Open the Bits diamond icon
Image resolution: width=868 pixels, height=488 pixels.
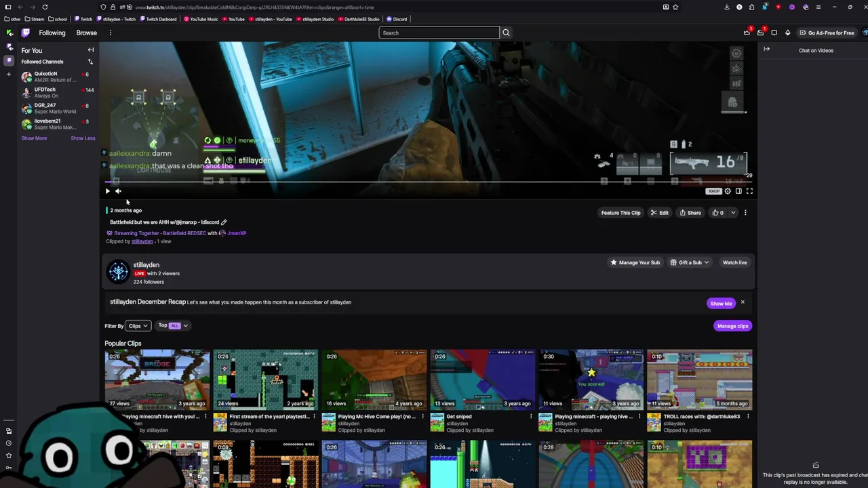[x=787, y=33]
